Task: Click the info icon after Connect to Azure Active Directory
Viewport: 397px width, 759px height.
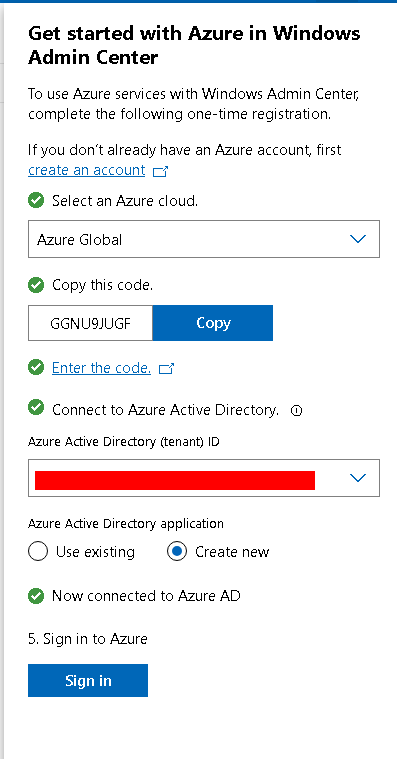Action: (296, 411)
